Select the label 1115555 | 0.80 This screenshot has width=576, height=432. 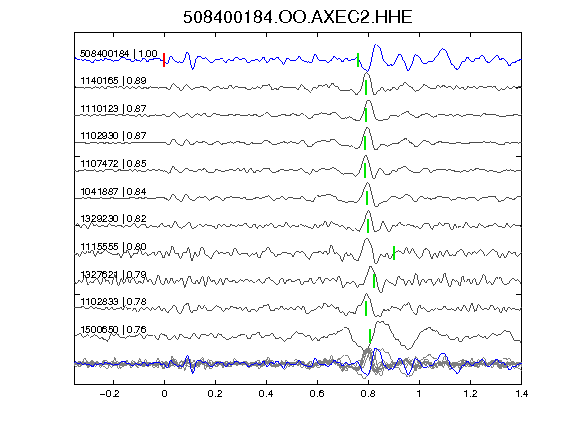click(x=114, y=246)
